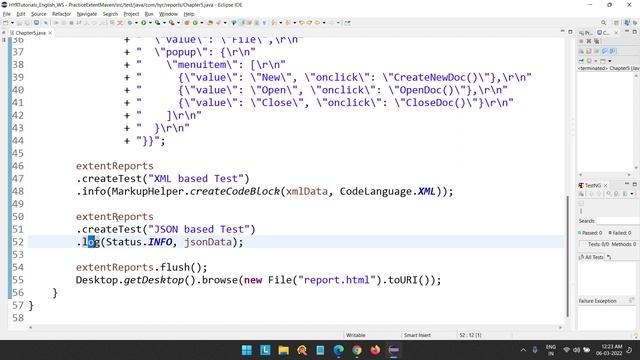Open Windows Start menu on taskbar
This screenshot has height=360, width=640.
tap(247, 350)
